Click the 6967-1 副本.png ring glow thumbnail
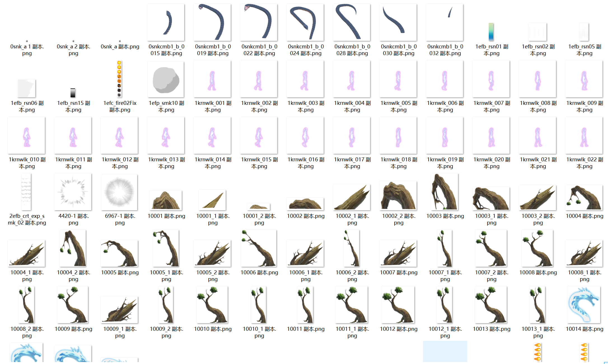This screenshot has height=364, width=608. 120,192
